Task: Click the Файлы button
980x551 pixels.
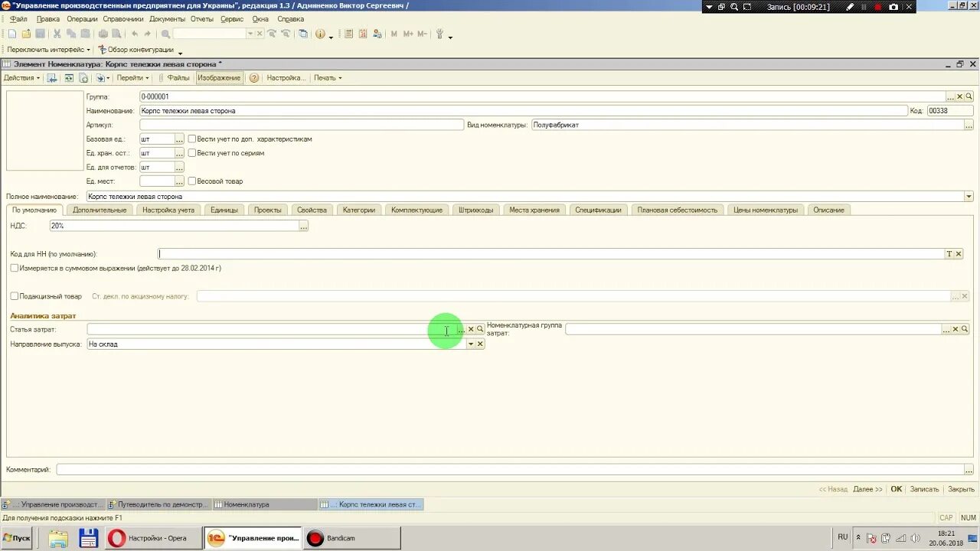Action: tap(174, 78)
